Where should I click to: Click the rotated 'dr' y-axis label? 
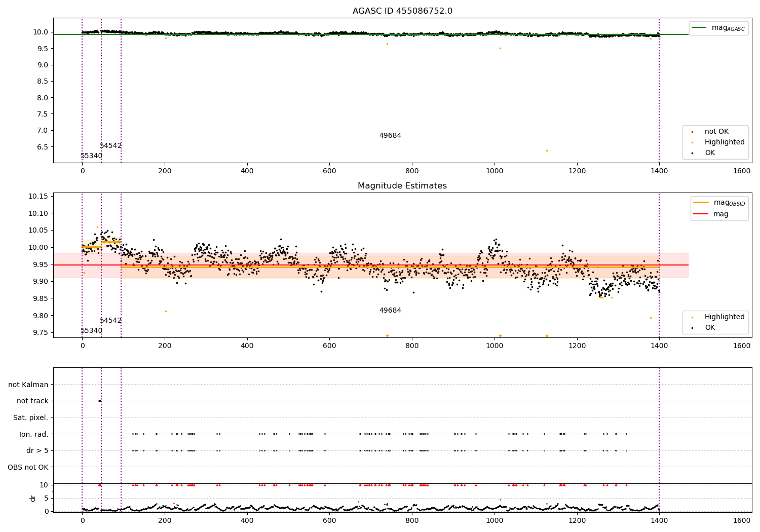[x=33, y=498]
